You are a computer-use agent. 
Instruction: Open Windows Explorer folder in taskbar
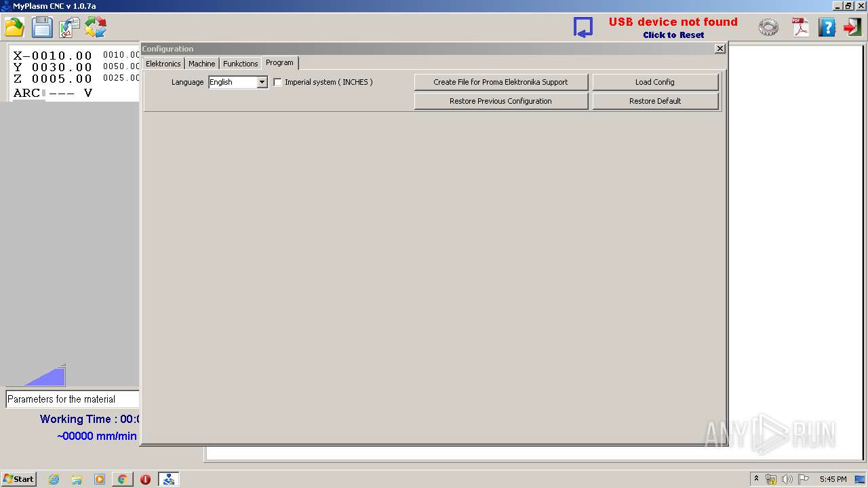tap(77, 479)
